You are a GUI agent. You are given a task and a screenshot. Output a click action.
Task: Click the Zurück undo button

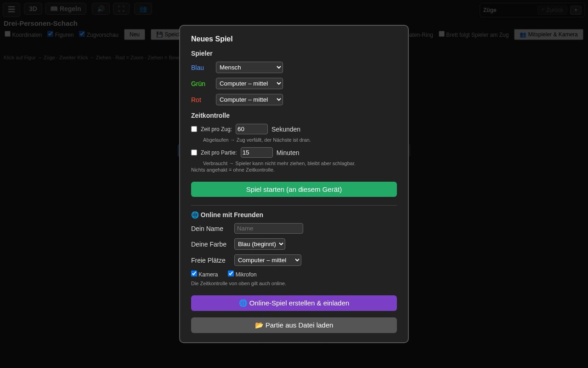(552, 10)
